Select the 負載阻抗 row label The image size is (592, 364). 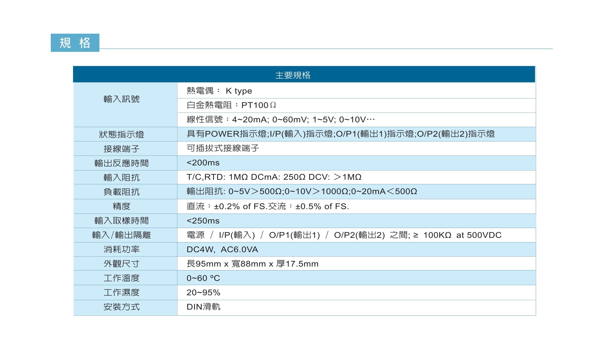(122, 192)
